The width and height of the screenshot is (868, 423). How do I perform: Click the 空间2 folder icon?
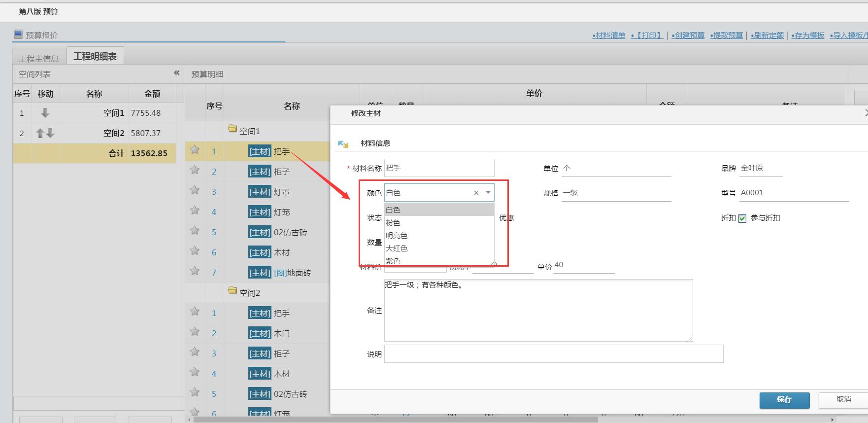pos(233,290)
